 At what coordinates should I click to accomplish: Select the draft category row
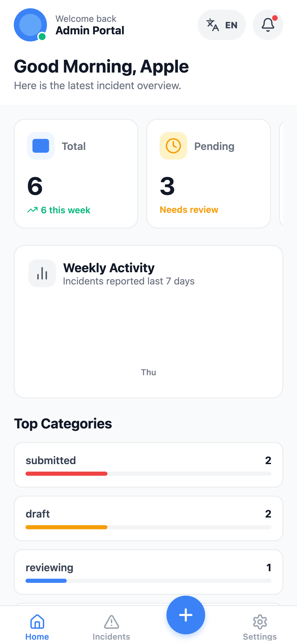(148, 518)
